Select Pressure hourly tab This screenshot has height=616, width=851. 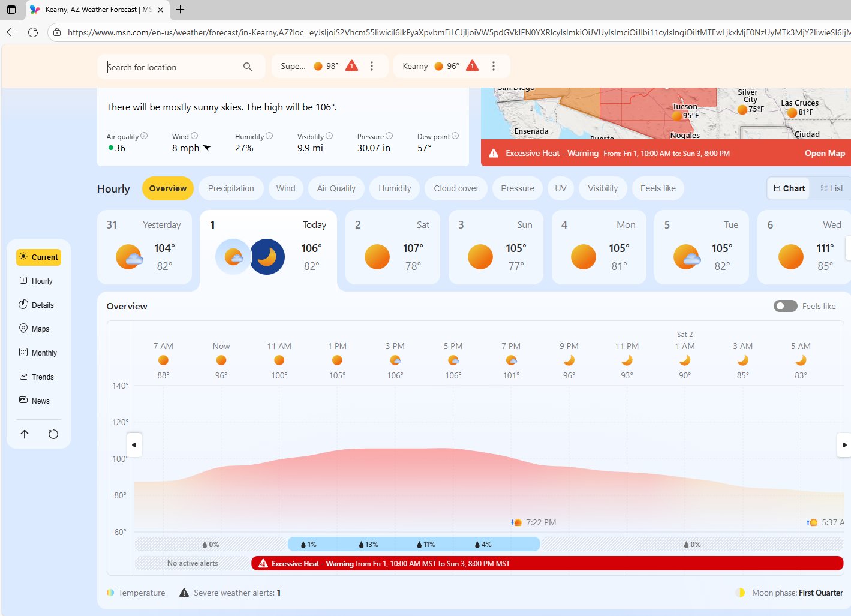518,188
